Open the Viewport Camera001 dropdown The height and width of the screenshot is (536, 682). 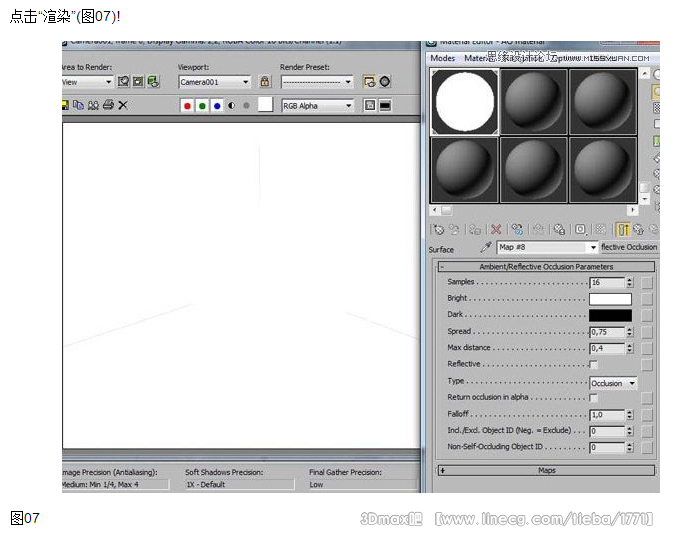pos(215,82)
